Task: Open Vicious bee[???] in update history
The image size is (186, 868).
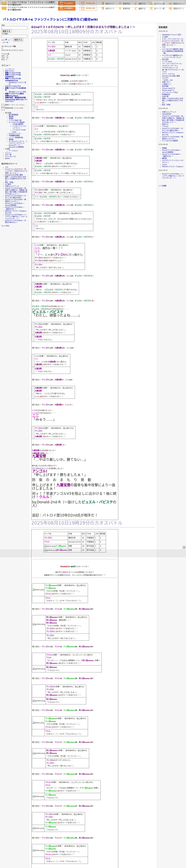Action: point(168,88)
